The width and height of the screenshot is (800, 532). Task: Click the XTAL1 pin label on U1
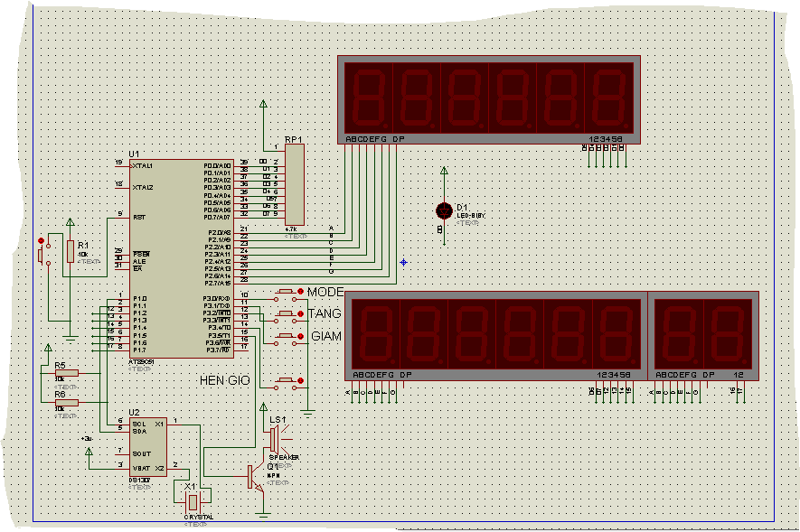point(142,166)
